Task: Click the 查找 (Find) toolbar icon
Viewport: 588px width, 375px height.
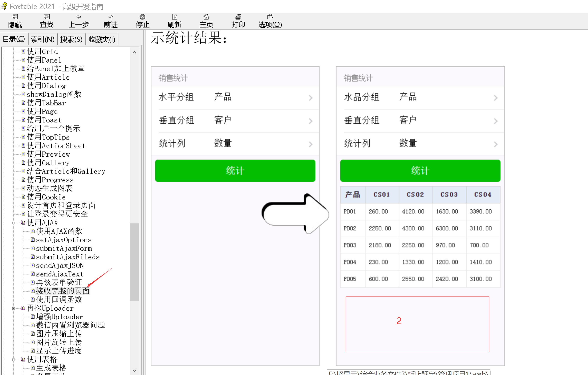Action: 46,17
